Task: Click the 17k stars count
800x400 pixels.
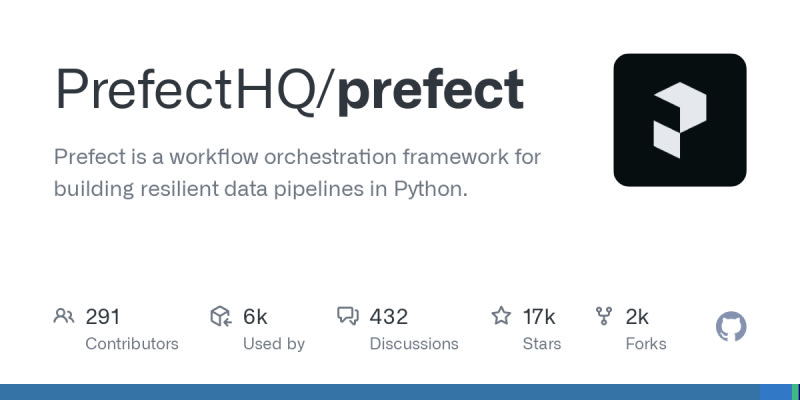Action: [539, 317]
